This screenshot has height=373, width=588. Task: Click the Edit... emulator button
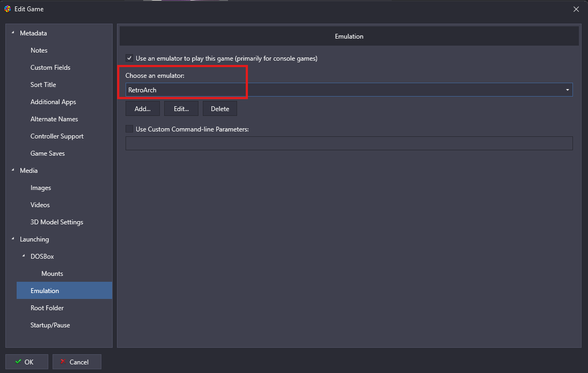point(181,109)
